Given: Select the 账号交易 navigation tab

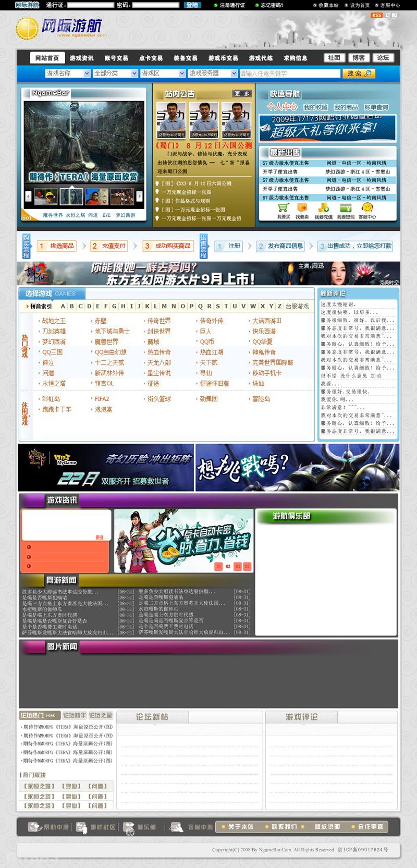Looking at the screenshot, I should 116,58.
